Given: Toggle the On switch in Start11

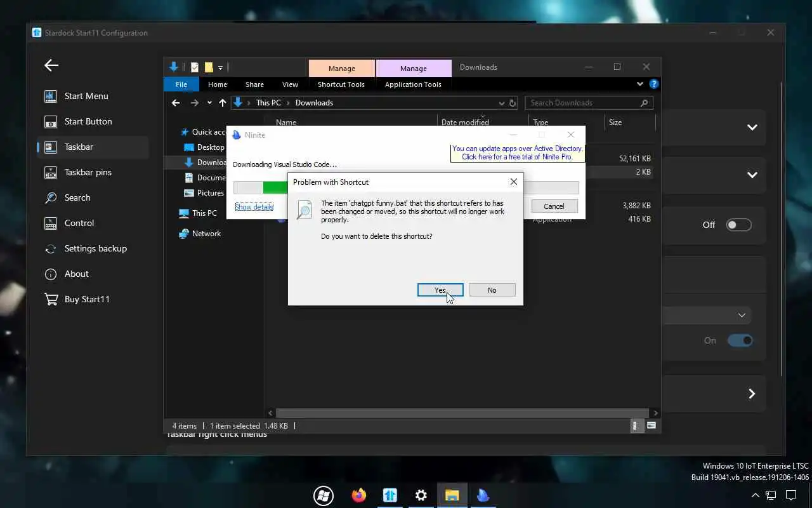Looking at the screenshot, I should [x=740, y=340].
